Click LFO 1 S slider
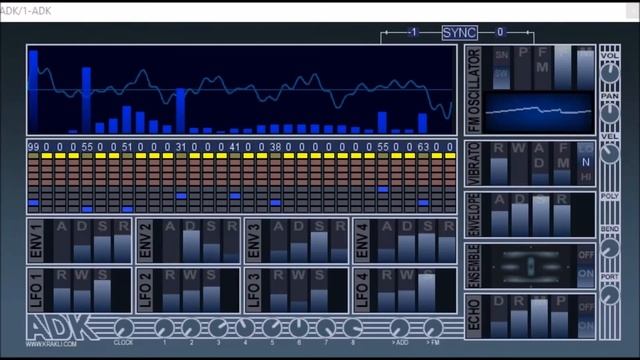640x360 pixels. (x=102, y=291)
